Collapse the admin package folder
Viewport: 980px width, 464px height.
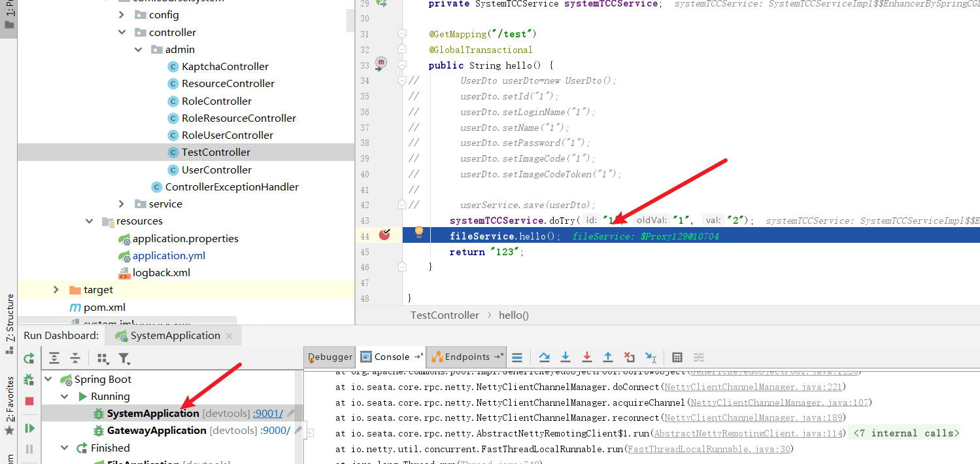pyautogui.click(x=139, y=50)
